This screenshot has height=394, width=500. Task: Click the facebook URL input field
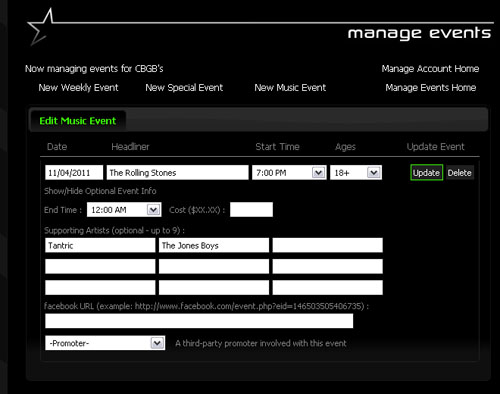199,321
